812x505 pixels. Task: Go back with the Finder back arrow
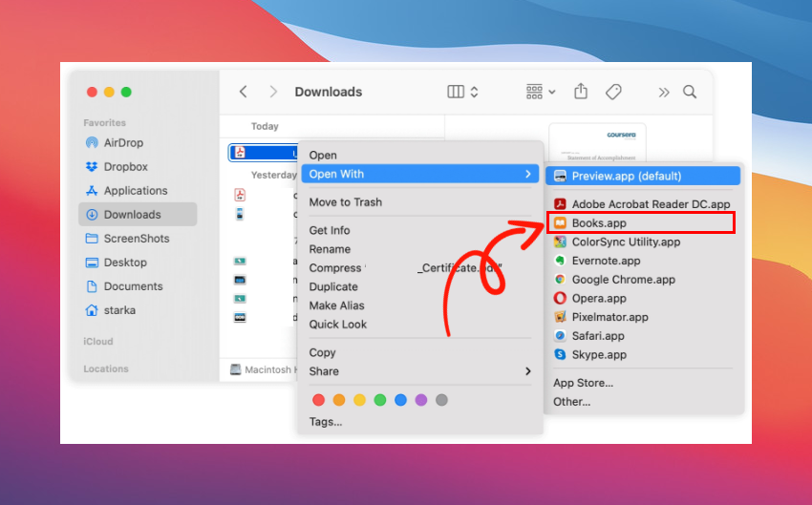(243, 92)
